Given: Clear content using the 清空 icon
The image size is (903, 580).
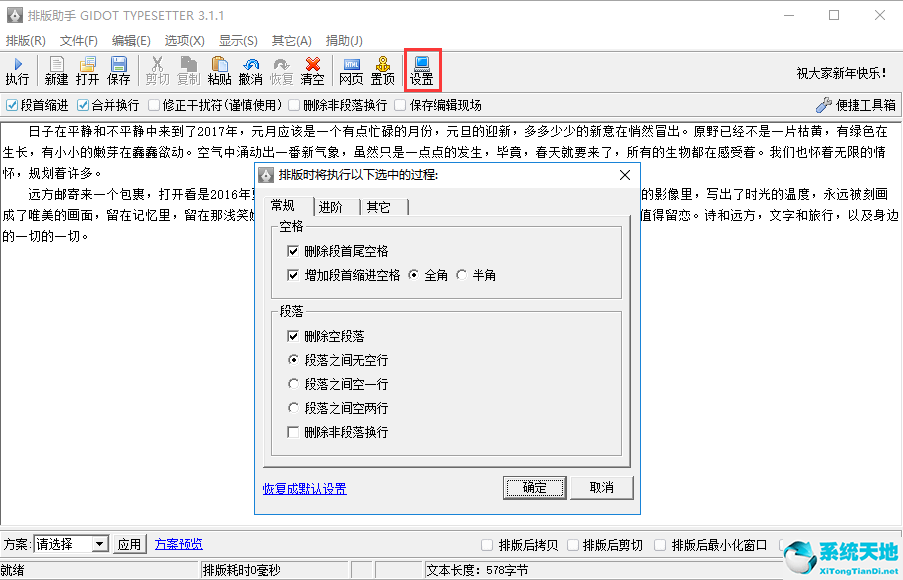Looking at the screenshot, I should tap(313, 69).
